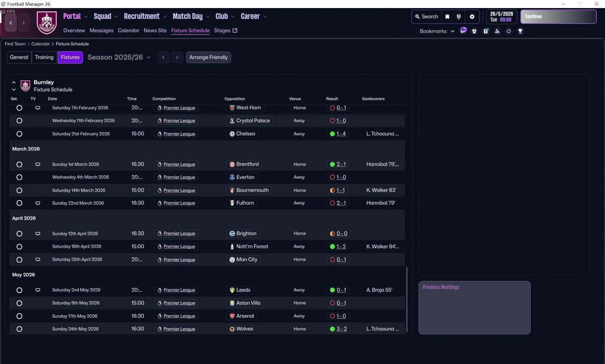
Task: Select the radio button for Brighton fixture
Action: point(19,234)
